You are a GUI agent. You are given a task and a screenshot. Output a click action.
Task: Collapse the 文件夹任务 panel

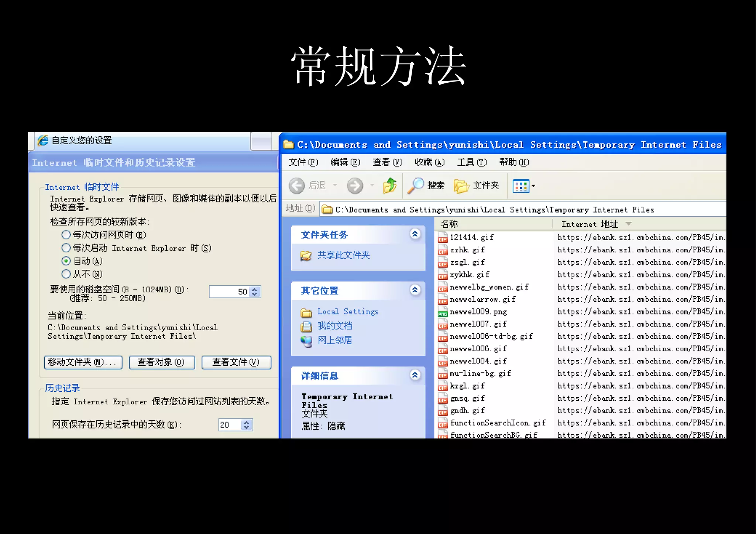(x=415, y=234)
